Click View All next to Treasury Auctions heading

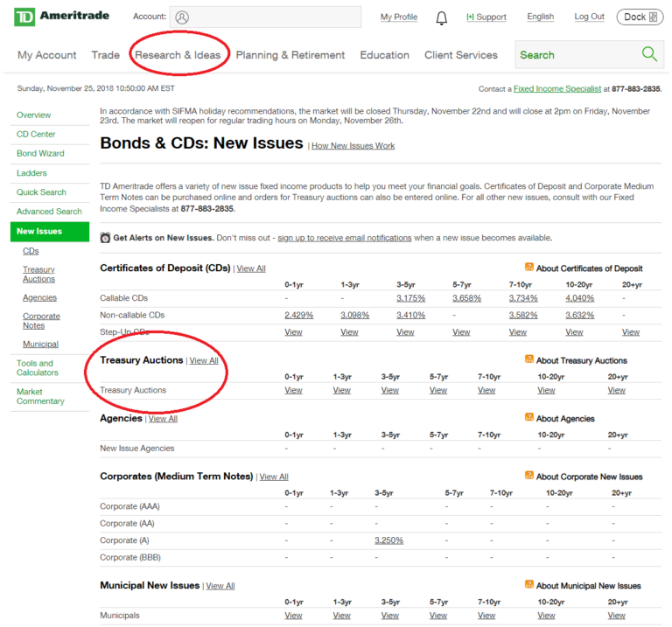coord(204,360)
